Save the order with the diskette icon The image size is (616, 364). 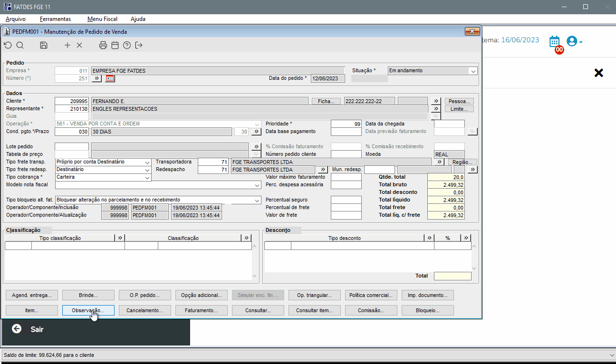44,45
